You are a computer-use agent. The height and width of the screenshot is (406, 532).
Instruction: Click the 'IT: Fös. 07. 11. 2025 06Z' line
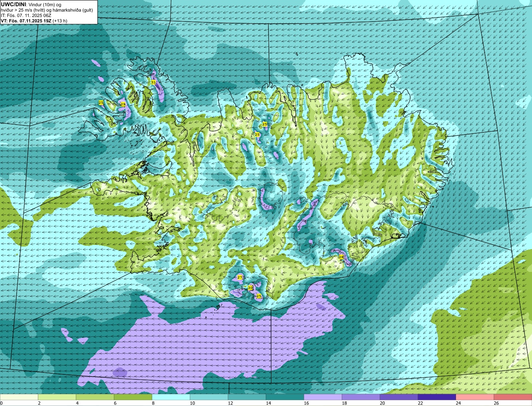[26, 15]
